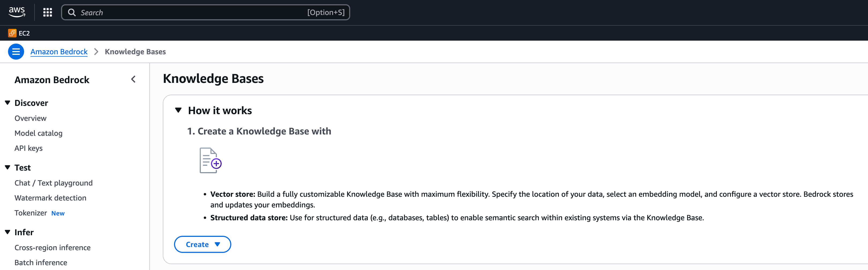The height and width of the screenshot is (270, 868).
Task: Open the Tokenizer page
Action: tap(31, 213)
